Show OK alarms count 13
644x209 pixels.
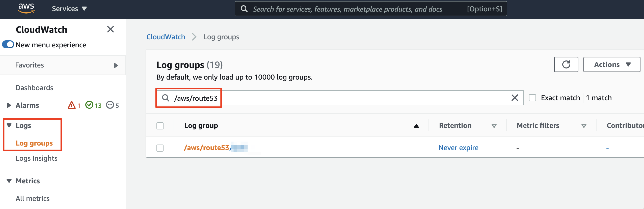point(93,105)
